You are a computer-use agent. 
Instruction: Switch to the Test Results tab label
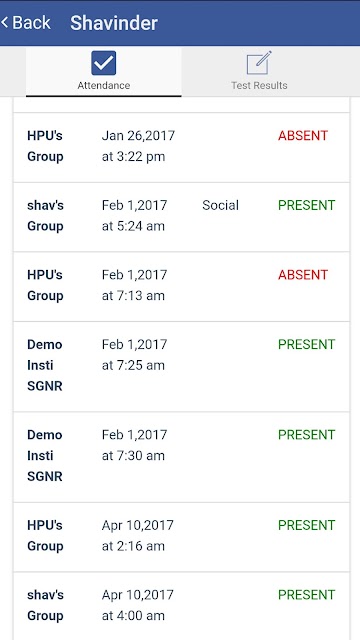(259, 85)
